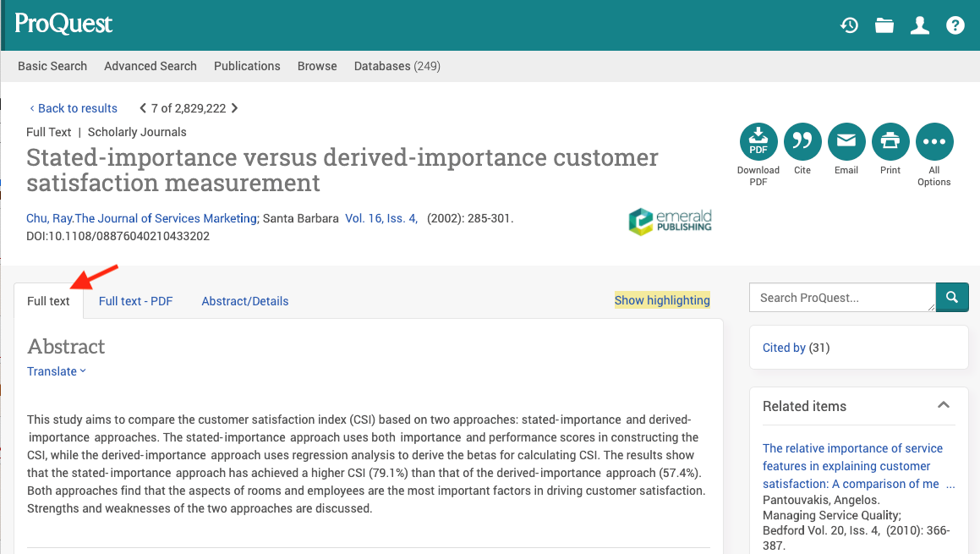Click the magnifier search button
Viewport: 980px width, 554px height.
[x=952, y=298]
